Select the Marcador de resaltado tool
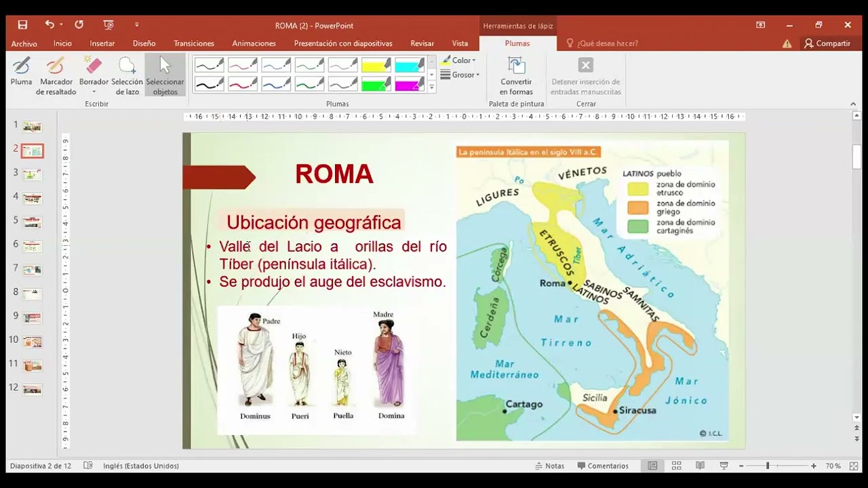This screenshot has height=488, width=868. [56, 76]
